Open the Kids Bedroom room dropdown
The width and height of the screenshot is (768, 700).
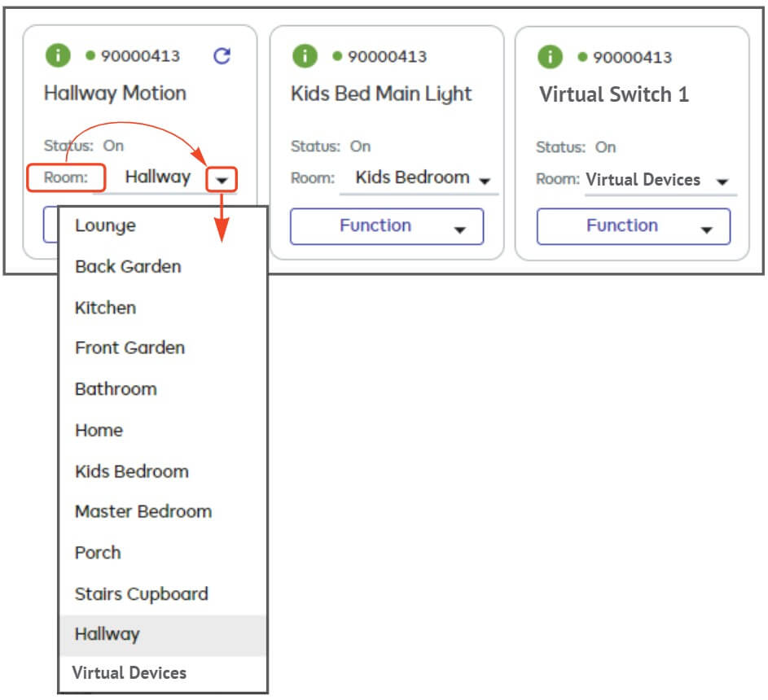point(485,178)
